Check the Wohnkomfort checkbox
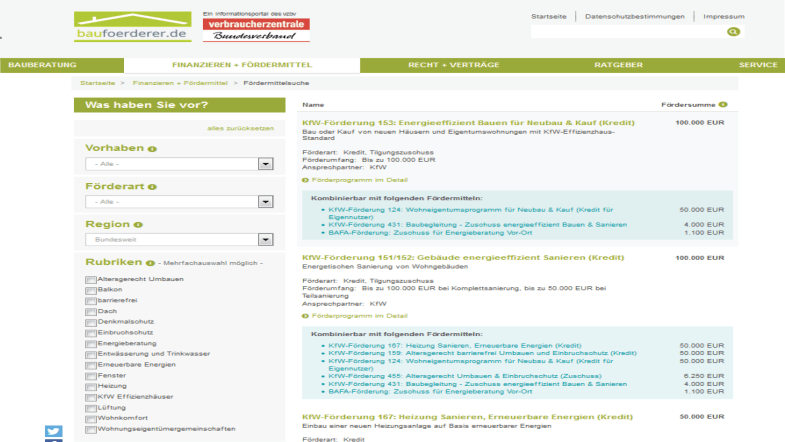This screenshot has height=442, width=785. pyautogui.click(x=91, y=418)
